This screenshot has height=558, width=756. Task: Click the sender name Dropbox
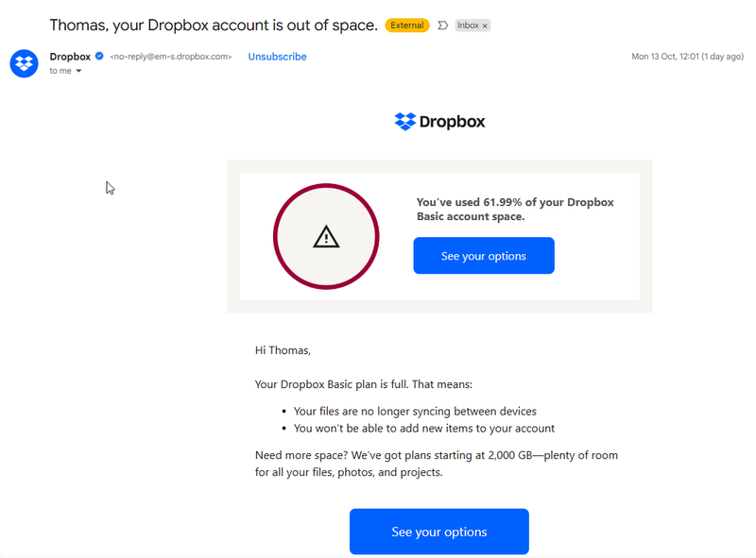[70, 57]
